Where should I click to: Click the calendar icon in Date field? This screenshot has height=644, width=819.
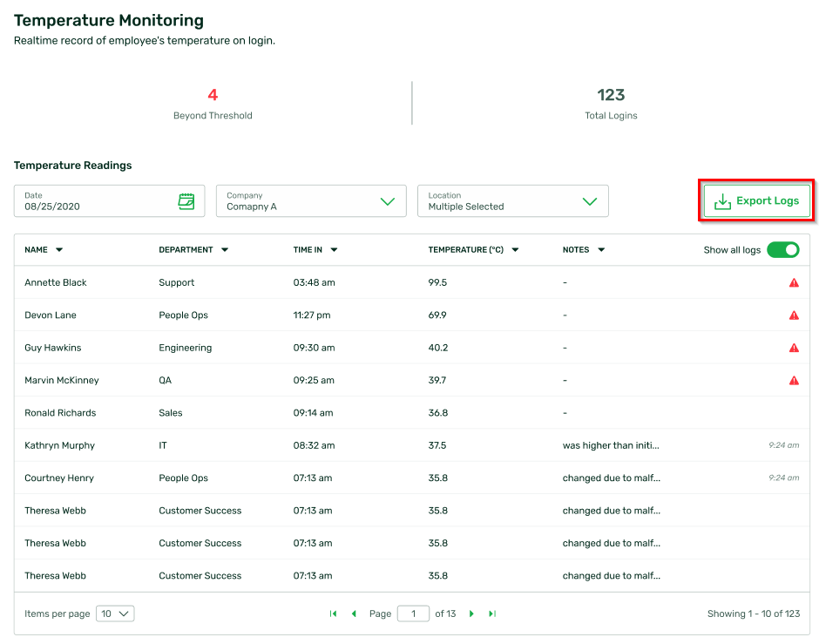186,201
